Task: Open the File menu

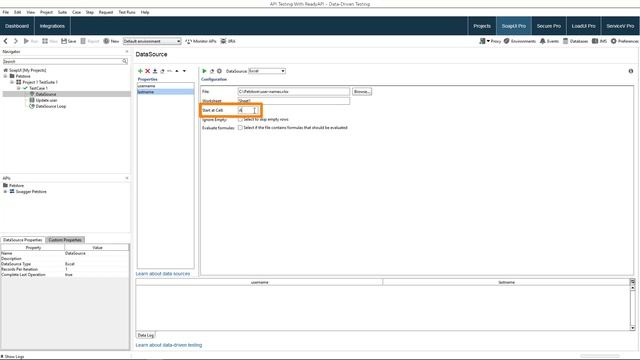Action: click(x=6, y=12)
